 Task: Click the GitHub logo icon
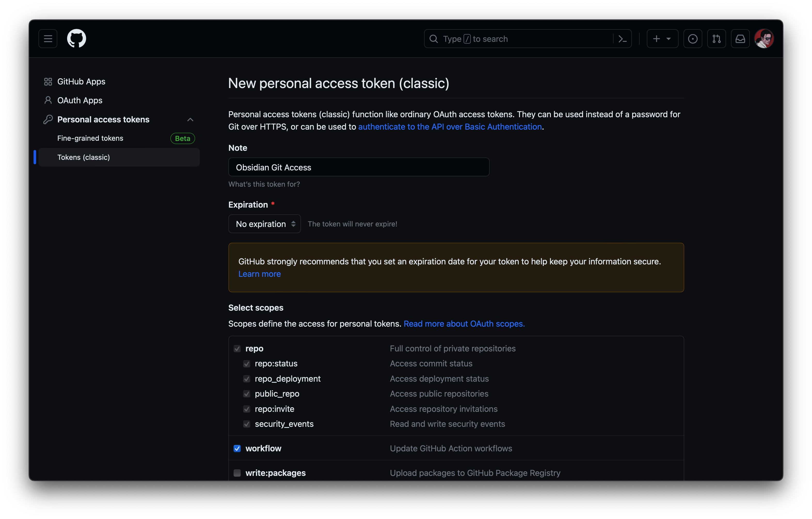click(76, 38)
